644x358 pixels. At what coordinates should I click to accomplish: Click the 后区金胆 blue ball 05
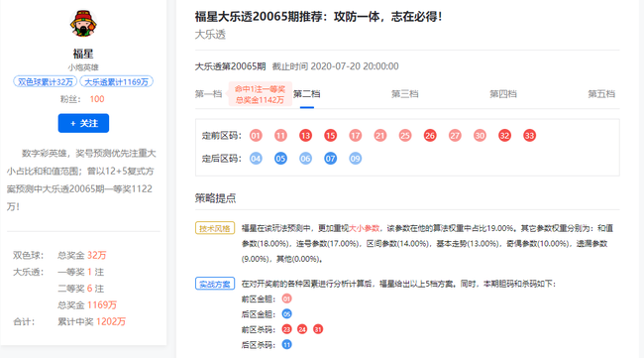pyautogui.click(x=286, y=314)
